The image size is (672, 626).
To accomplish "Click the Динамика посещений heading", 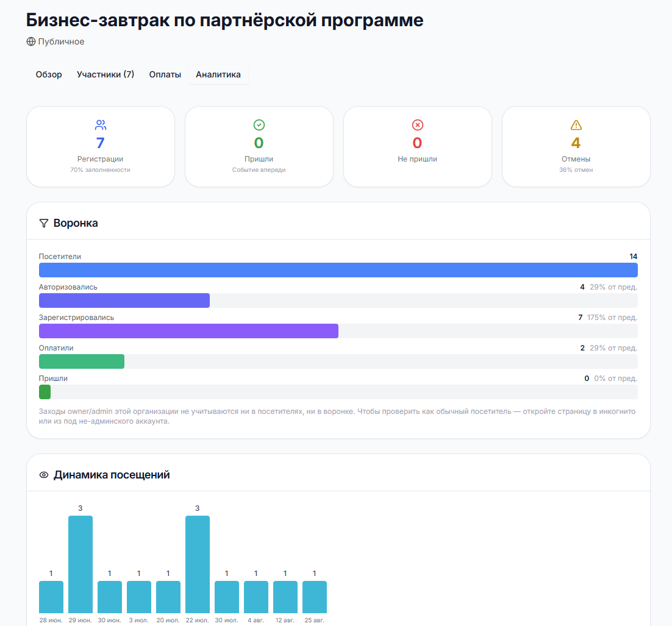I will 112,475.
